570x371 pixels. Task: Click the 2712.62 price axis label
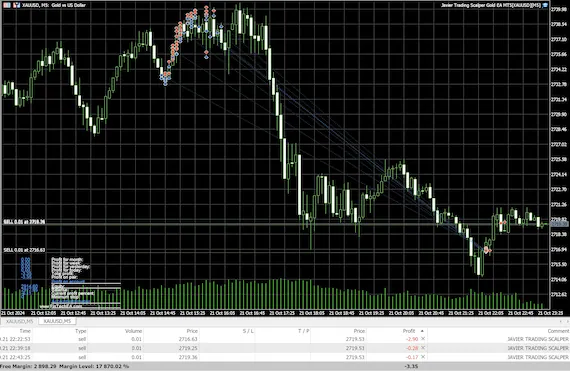559,294
